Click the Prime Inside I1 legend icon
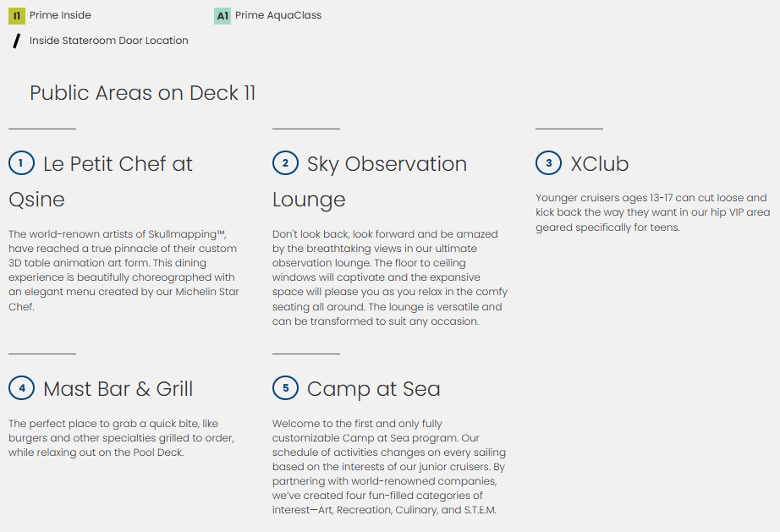 [16, 15]
